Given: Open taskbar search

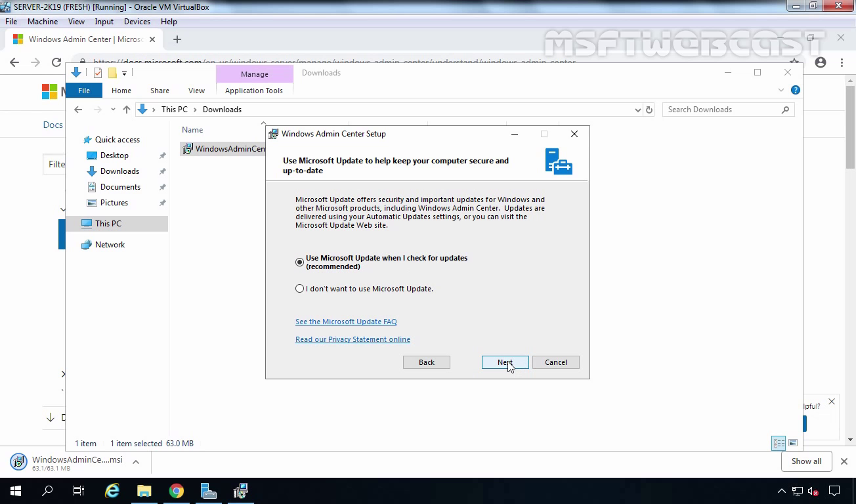Looking at the screenshot, I should tap(47, 491).
